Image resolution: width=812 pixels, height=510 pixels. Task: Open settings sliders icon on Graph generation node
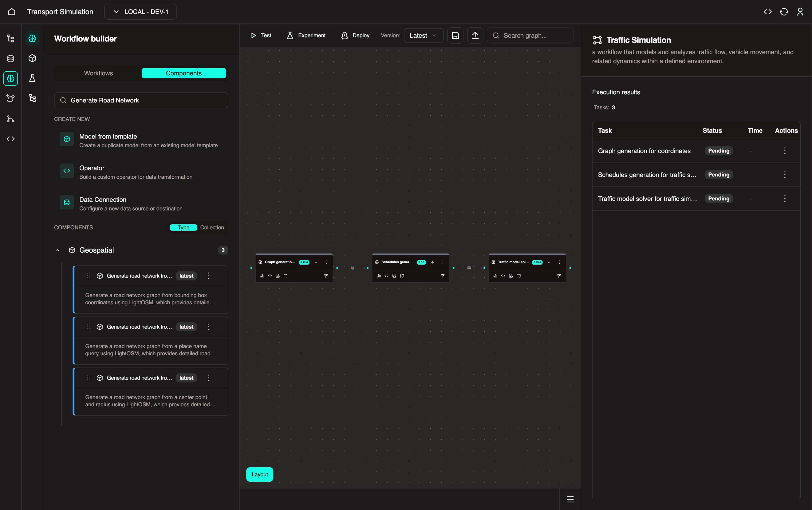[x=326, y=276]
